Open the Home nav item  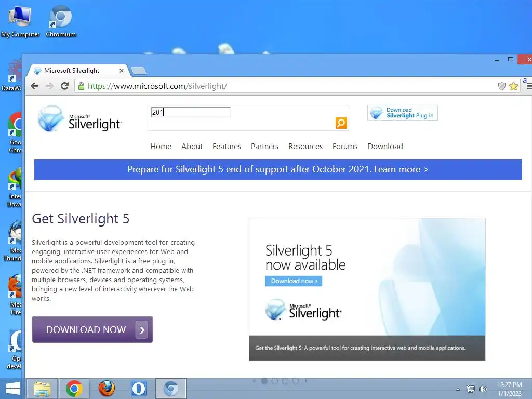pyautogui.click(x=161, y=147)
